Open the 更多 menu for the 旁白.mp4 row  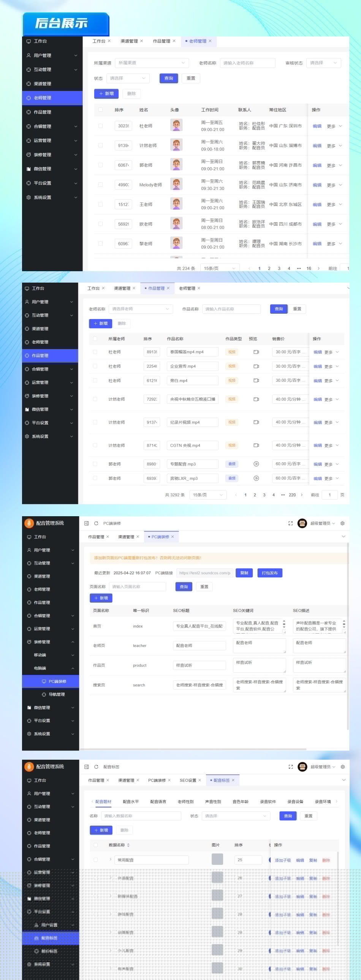pos(331,381)
